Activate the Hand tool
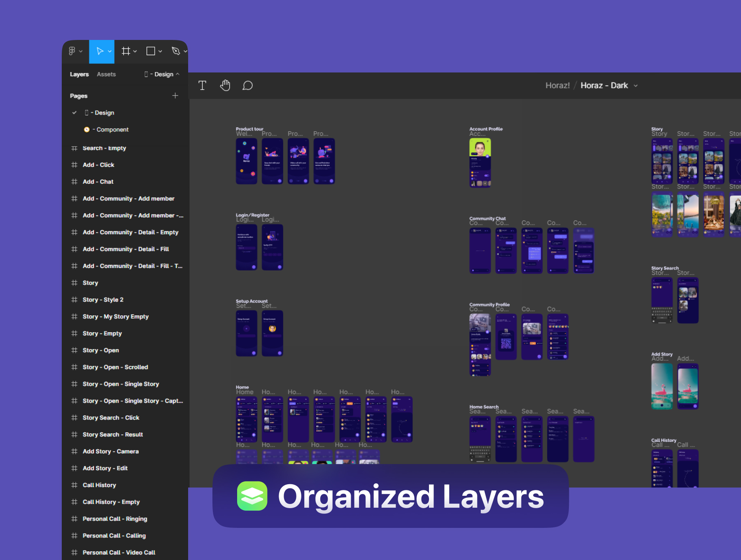741x560 pixels. tap(225, 86)
